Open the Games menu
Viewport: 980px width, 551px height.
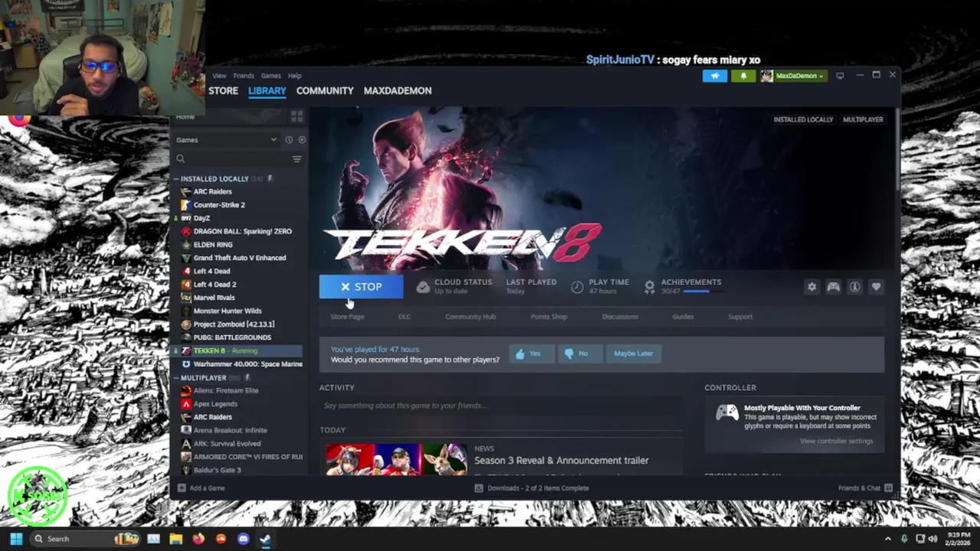[271, 76]
